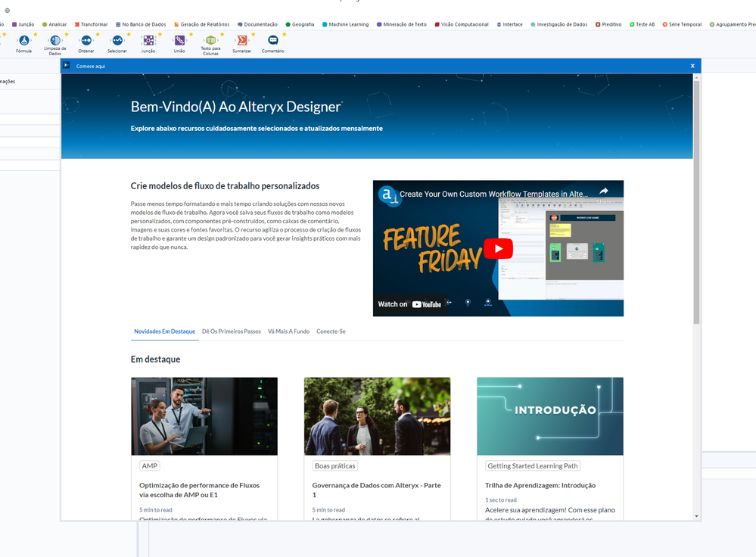Click the AMP tag label
Screen dimensions: 756x557
pyautogui.click(x=150, y=466)
